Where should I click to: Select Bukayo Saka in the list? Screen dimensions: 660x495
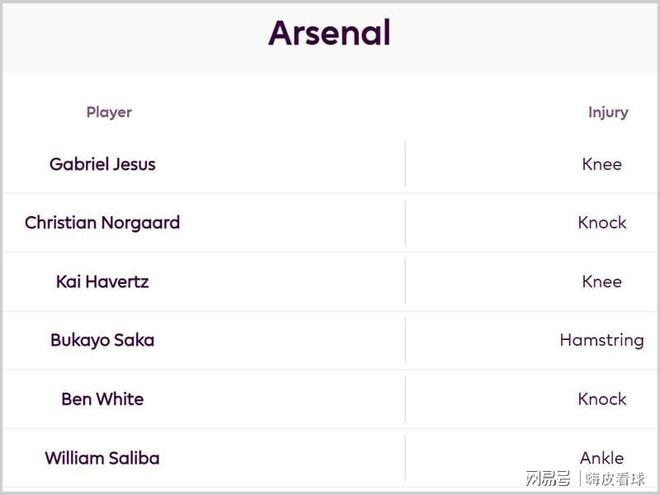tap(102, 340)
